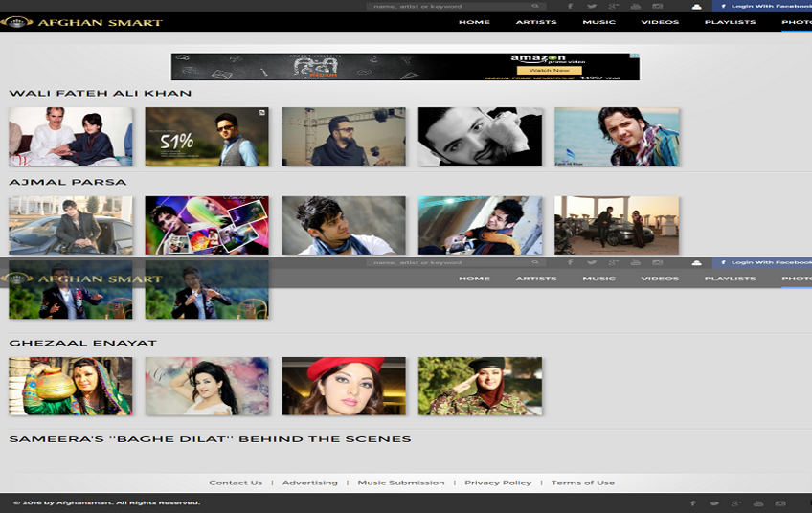Screen dimensions: 812x513
Task: Open Ghezaal Enayat red beret photo
Action: click(x=344, y=386)
